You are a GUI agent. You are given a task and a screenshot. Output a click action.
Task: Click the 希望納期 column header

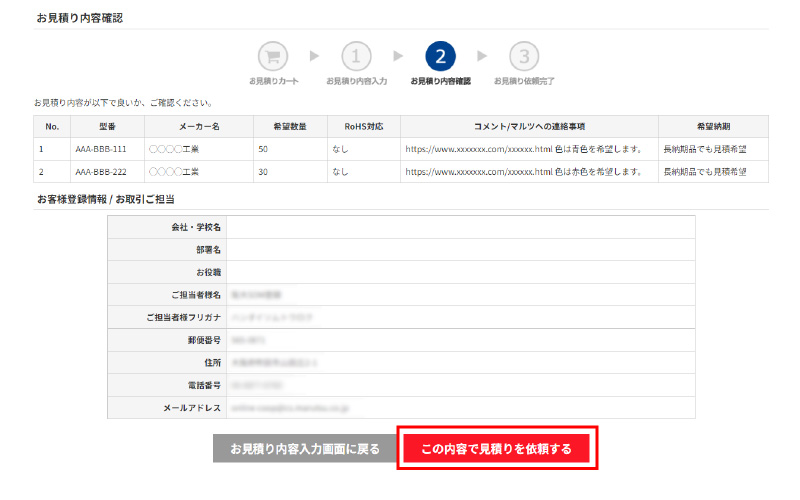(x=713, y=127)
